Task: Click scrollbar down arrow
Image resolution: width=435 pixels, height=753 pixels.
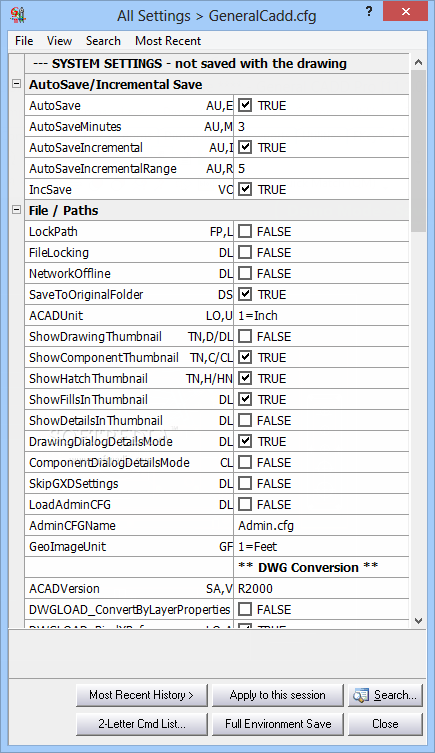Action: (x=418, y=620)
